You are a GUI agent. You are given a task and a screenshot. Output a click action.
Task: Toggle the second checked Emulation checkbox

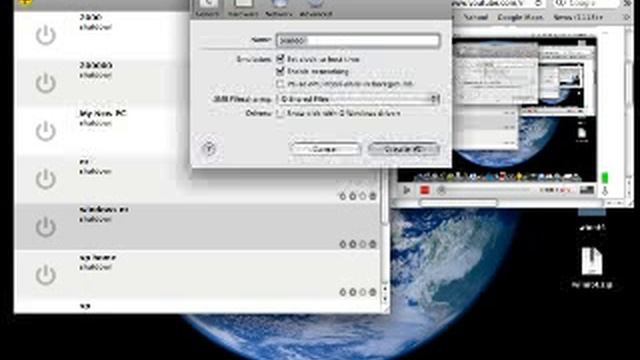280,71
